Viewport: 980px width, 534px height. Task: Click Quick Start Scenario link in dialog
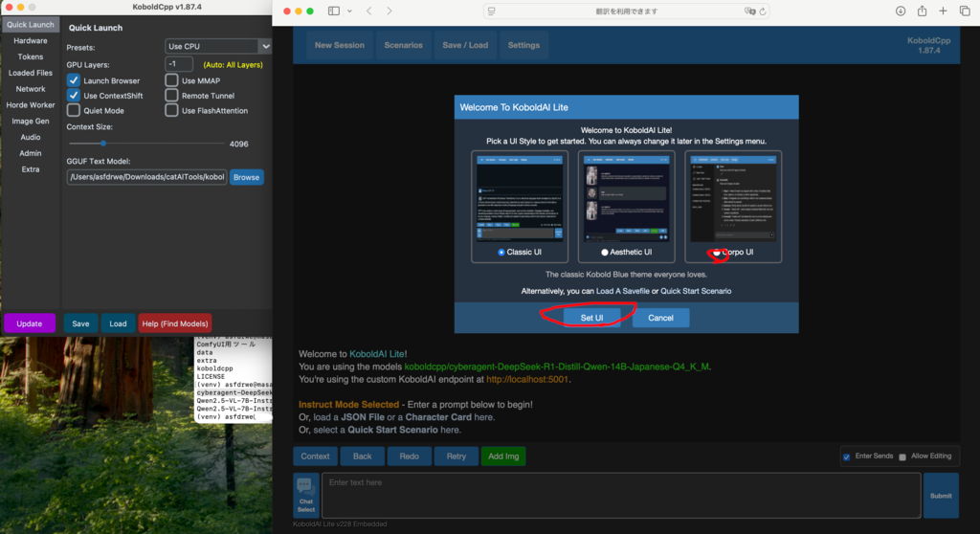pos(696,291)
